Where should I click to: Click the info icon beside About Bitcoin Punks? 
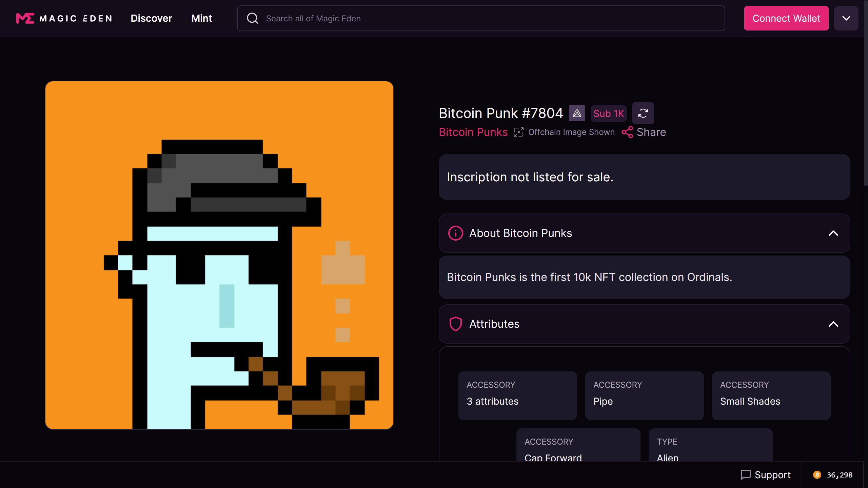pyautogui.click(x=456, y=233)
